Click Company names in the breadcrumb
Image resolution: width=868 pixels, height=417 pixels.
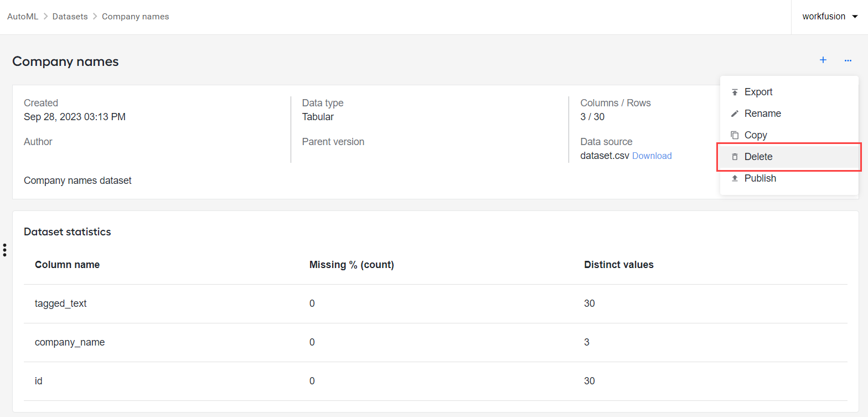(135, 17)
